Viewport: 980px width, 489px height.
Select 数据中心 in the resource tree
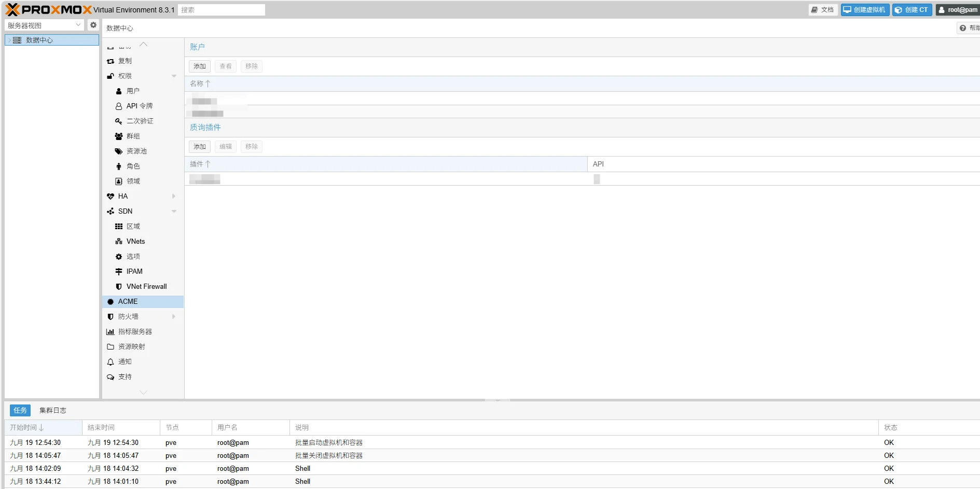click(52, 40)
